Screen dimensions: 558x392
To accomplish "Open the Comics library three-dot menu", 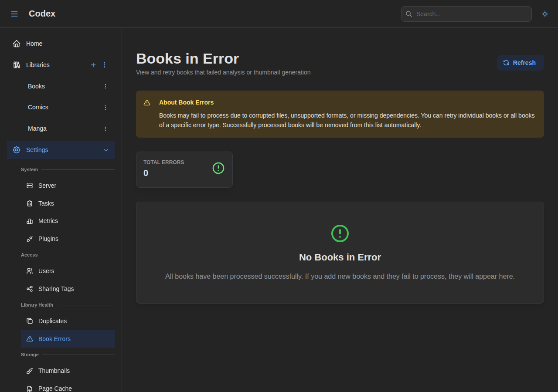I will [105, 107].
